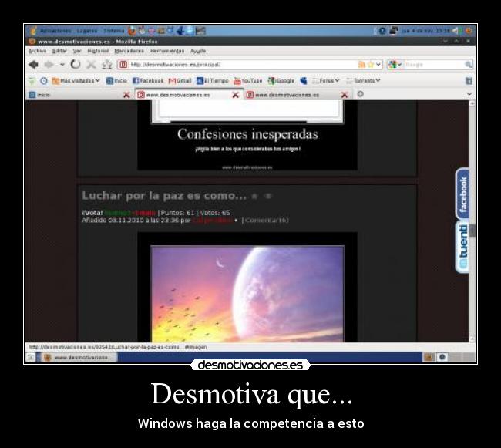Open the Editar menu
The height and width of the screenshot is (448, 501).
click(x=59, y=51)
